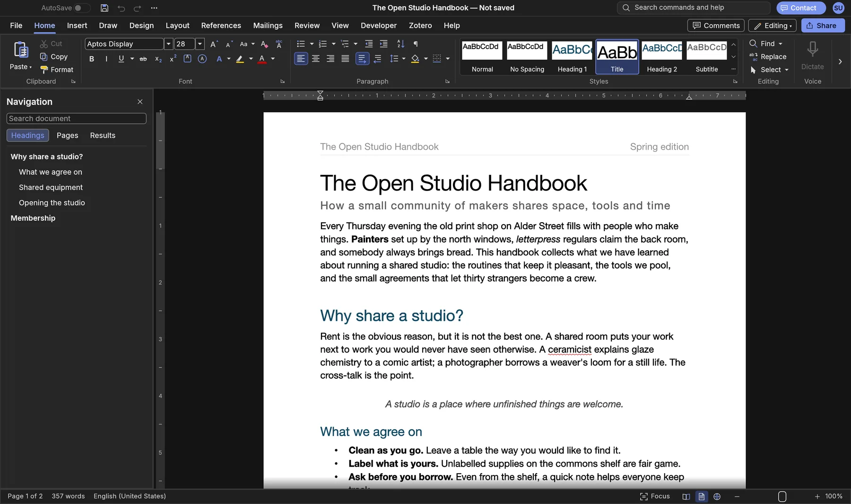Click the Search commands and help box
The image size is (851, 504).
693,8
